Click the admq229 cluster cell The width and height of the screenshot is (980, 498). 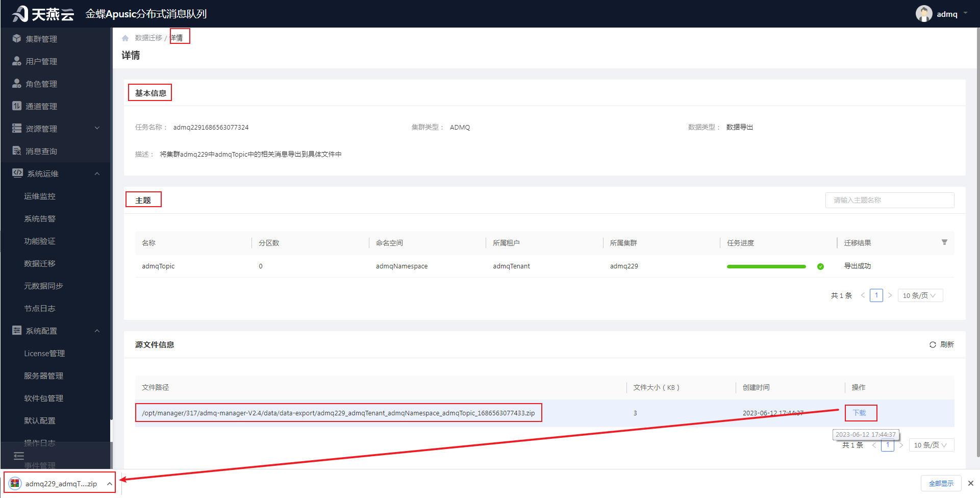tap(624, 266)
